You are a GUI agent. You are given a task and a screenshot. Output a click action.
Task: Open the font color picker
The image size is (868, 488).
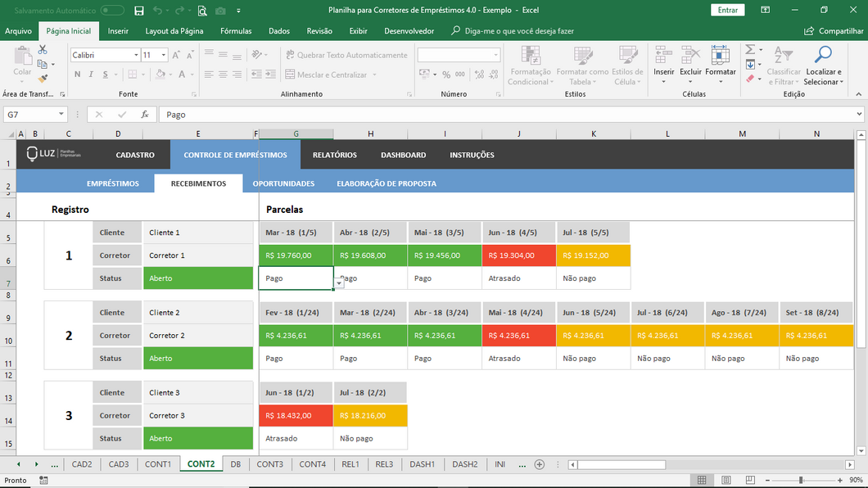(182, 75)
